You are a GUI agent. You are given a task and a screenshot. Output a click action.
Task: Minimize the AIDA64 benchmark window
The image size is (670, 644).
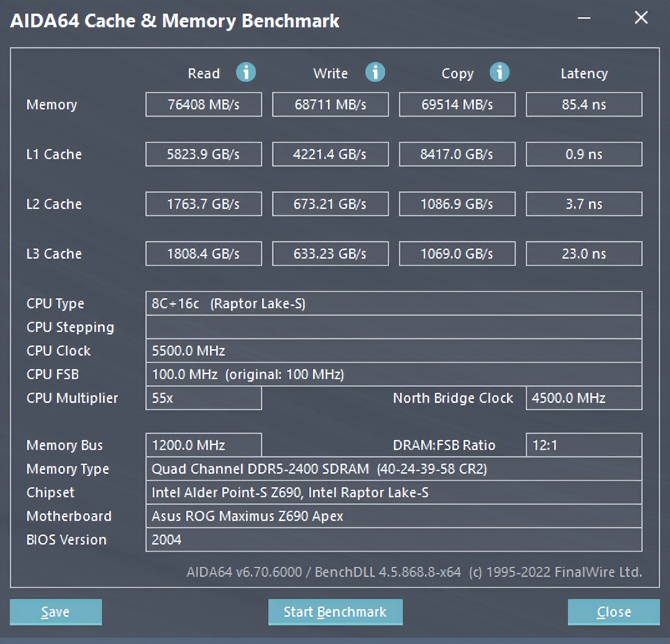[583, 19]
